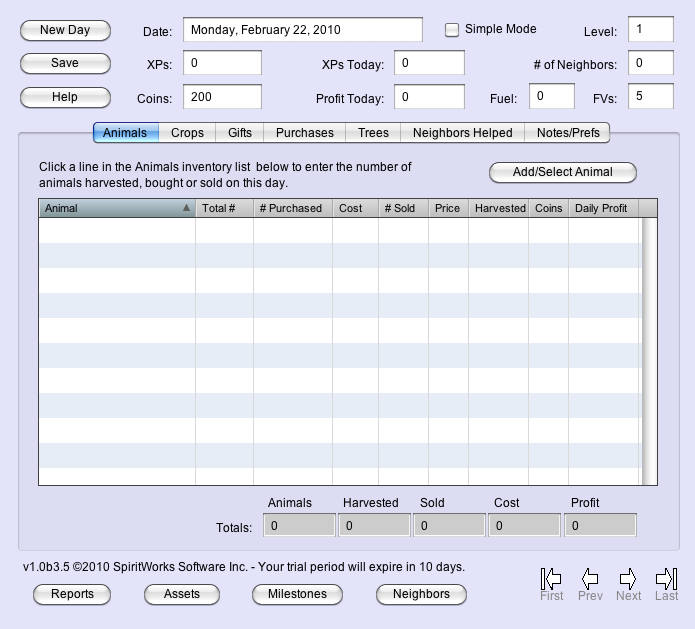
Task: Open the Reports window
Action: click(72, 594)
